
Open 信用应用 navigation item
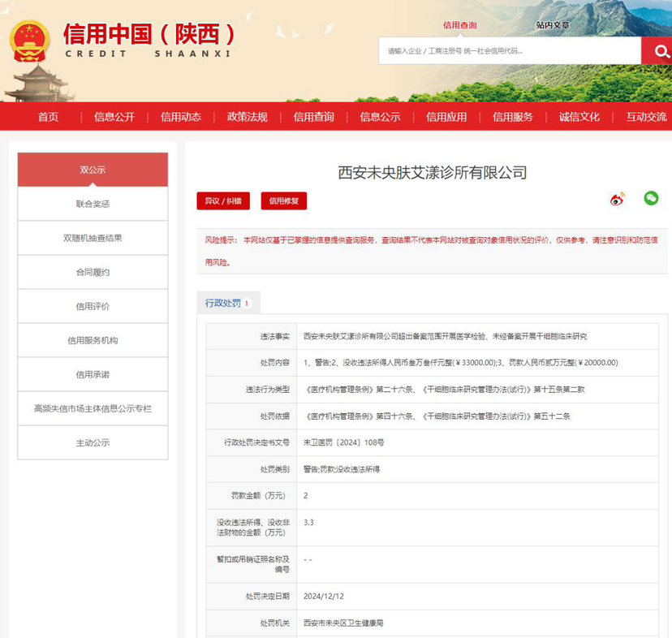pos(446,117)
